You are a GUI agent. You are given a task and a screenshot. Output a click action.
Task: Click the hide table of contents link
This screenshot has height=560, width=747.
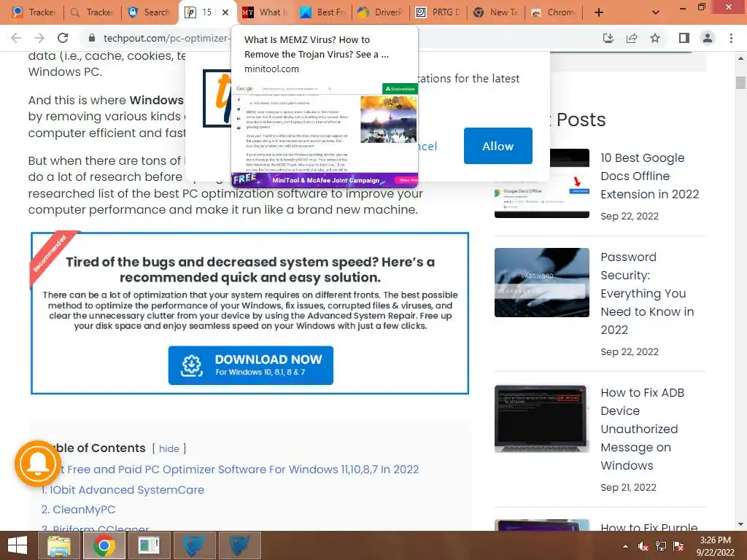(x=169, y=448)
